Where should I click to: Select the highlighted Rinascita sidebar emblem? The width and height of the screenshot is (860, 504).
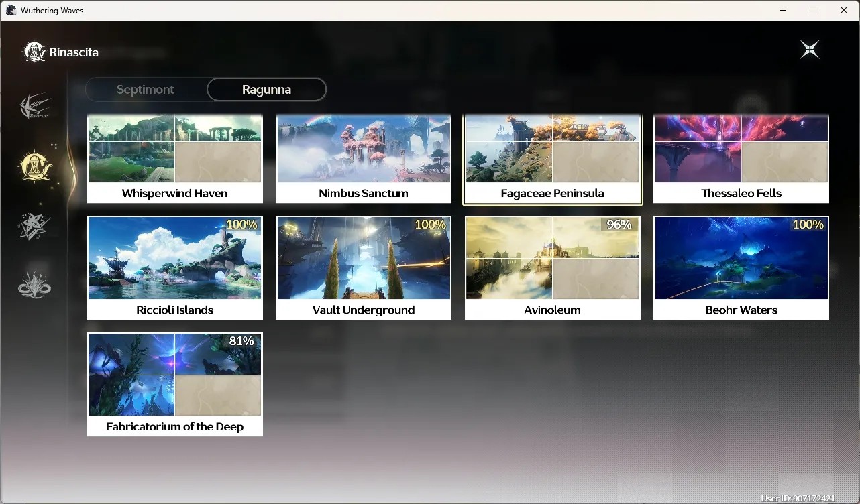36,166
